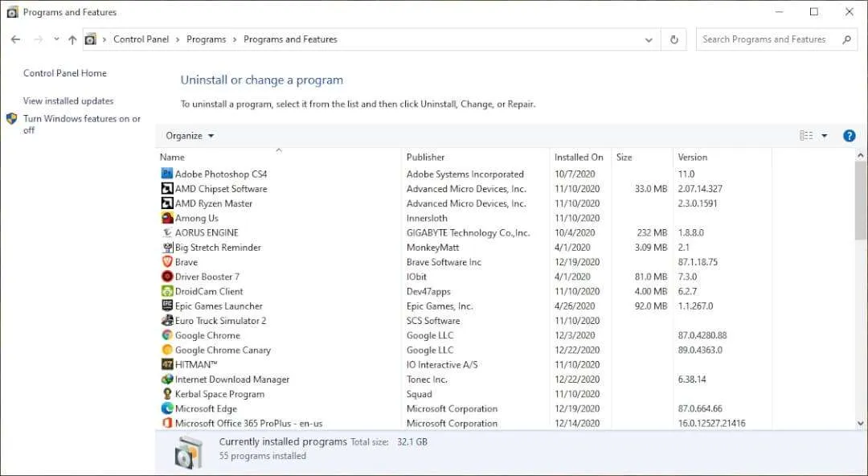Image resolution: width=868 pixels, height=476 pixels.
Task: Expand the chevron after Programs breadcrumb
Action: click(x=235, y=39)
